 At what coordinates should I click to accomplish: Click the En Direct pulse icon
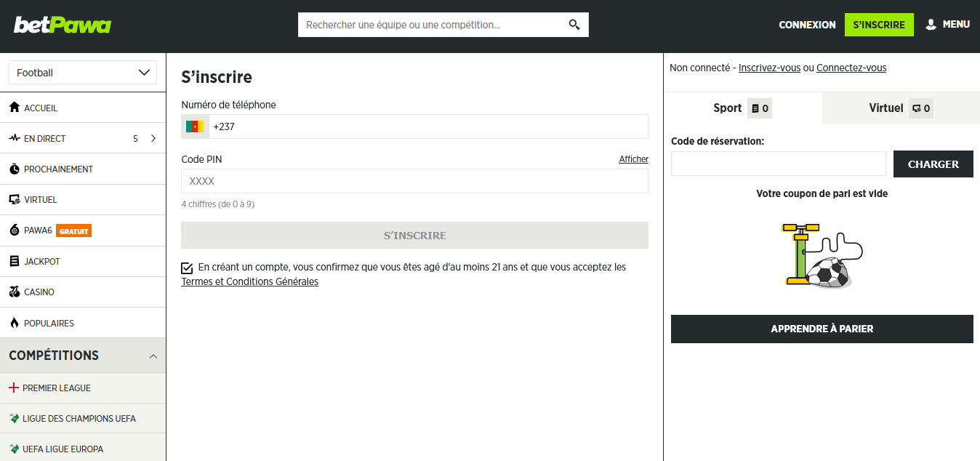pos(15,138)
